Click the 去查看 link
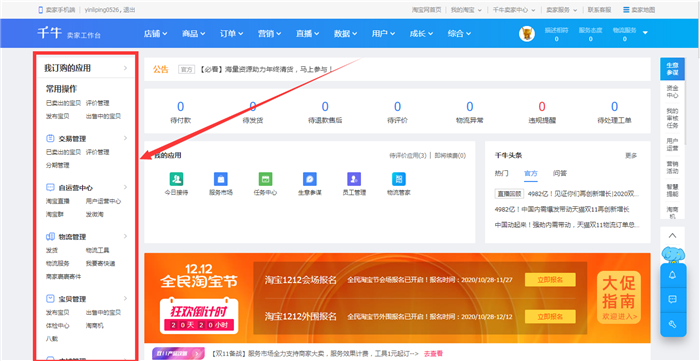This screenshot has width=700, height=361. 433,353
